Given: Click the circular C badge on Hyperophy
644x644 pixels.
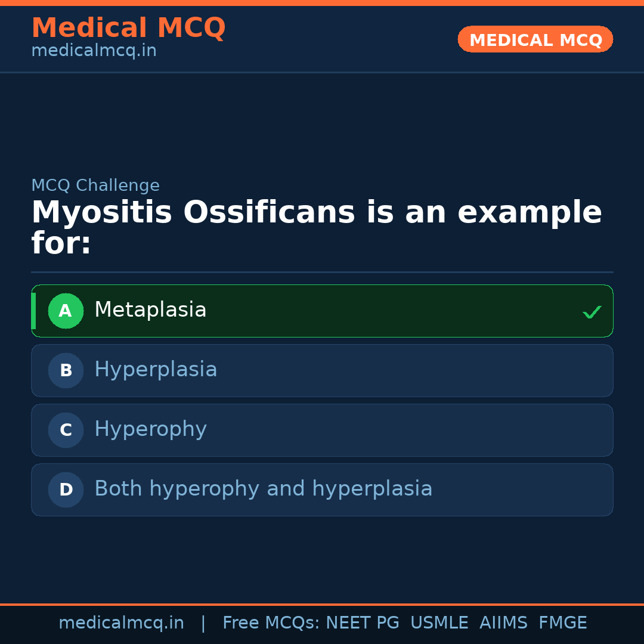Looking at the screenshot, I should point(66,430).
